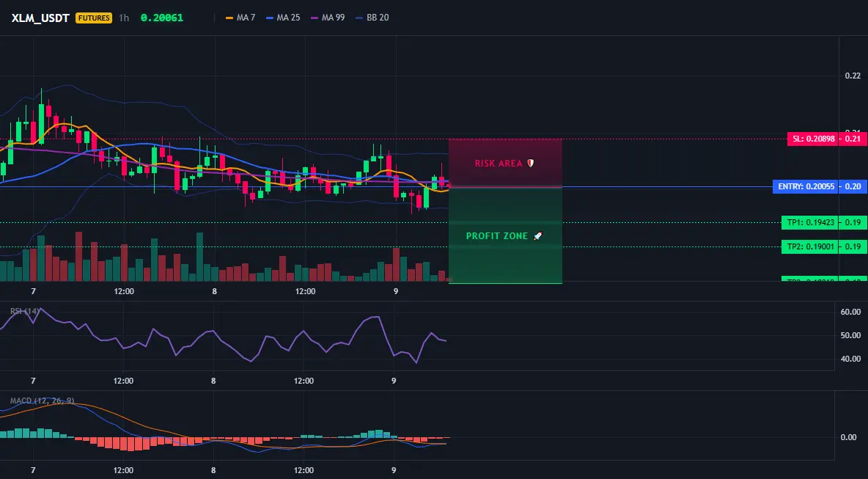Click the 0.00 level on MACD axis
Screen dimensions: 868x479
point(849,437)
